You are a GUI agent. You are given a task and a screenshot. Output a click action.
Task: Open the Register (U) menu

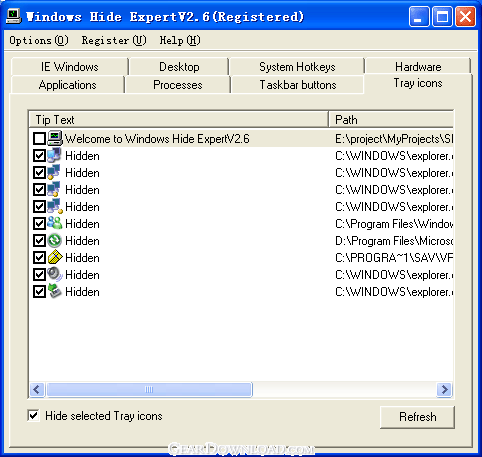(x=114, y=40)
